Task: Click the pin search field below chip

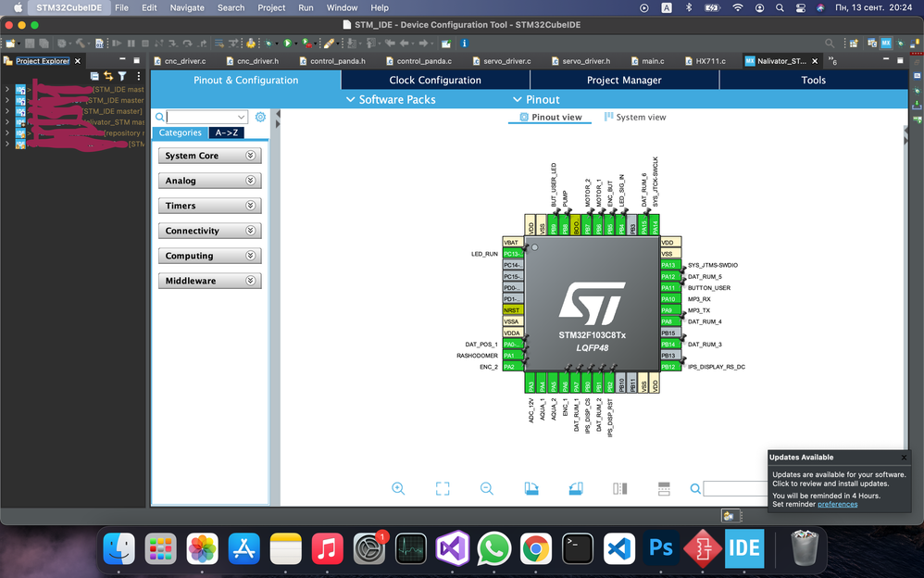Action: click(x=735, y=488)
